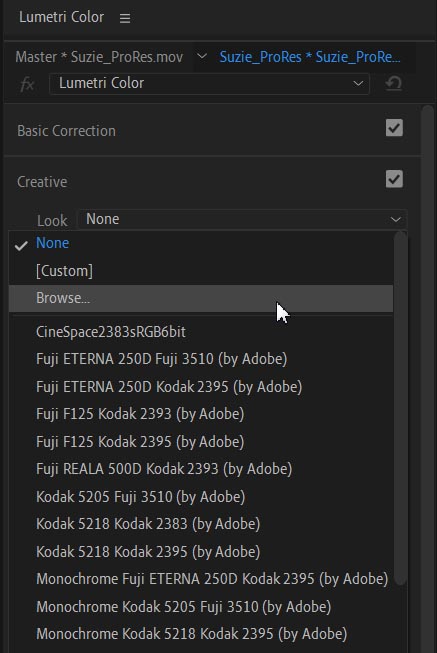
Task: Expand the Master clip dropdown chevron
Action: [x=202, y=56]
